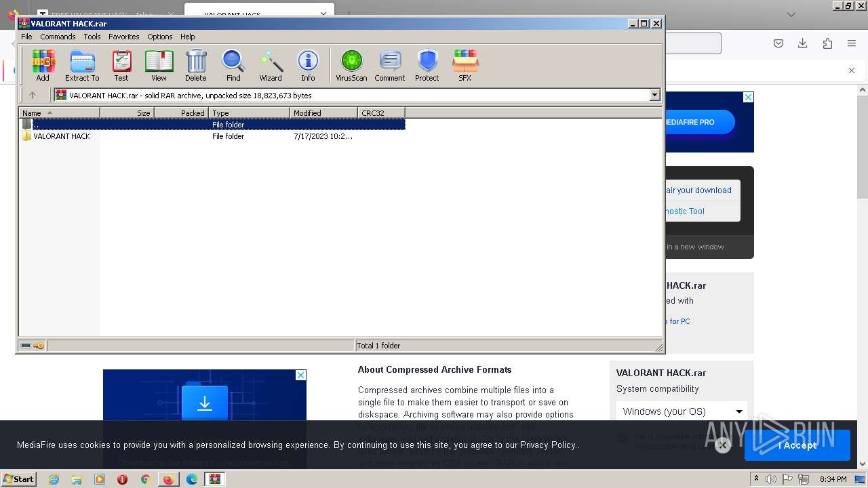This screenshot has height=488, width=868.
Task: Open the Options menu
Action: click(160, 37)
